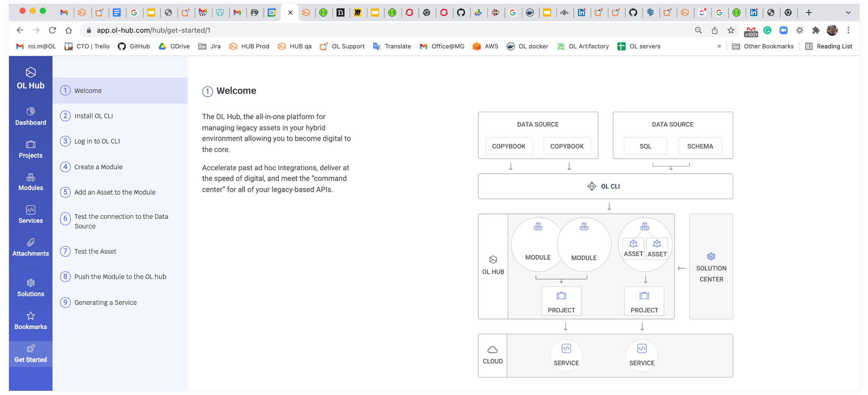This screenshot has width=868, height=395.
Task: Open the OL servers bookmark
Action: 639,46
